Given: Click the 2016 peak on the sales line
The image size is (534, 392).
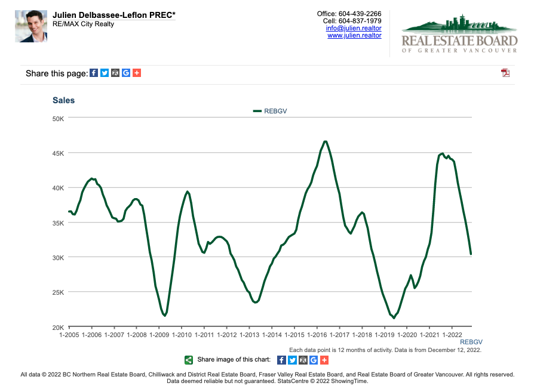Looking at the screenshot, I should point(325,141).
